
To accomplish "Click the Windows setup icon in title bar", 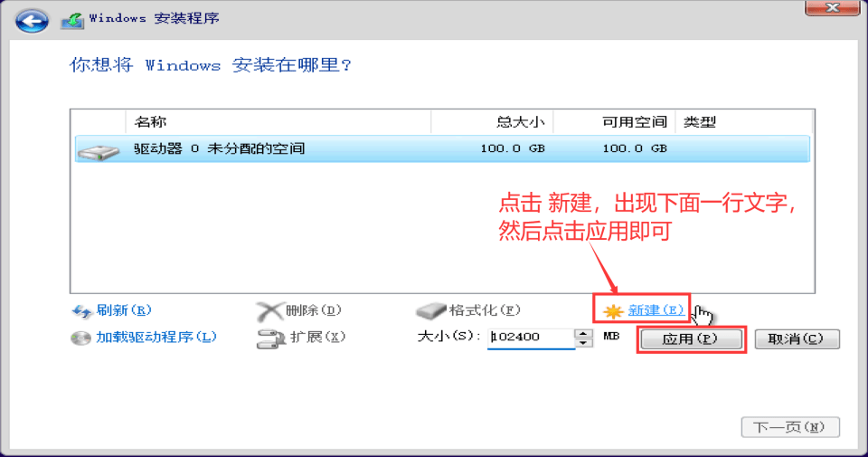I will coord(72,21).
